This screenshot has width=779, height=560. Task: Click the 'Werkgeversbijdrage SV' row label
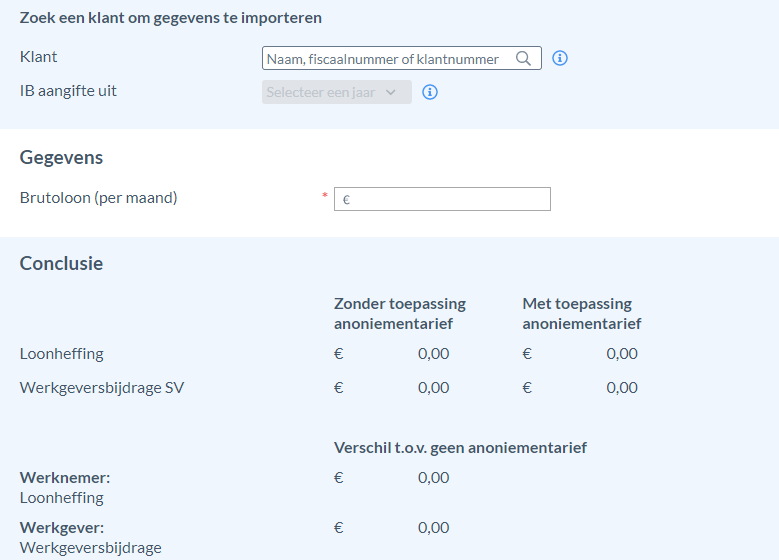[x=102, y=388]
